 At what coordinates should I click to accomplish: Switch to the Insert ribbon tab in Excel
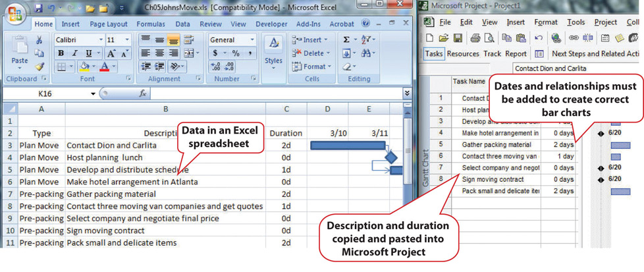click(x=70, y=24)
